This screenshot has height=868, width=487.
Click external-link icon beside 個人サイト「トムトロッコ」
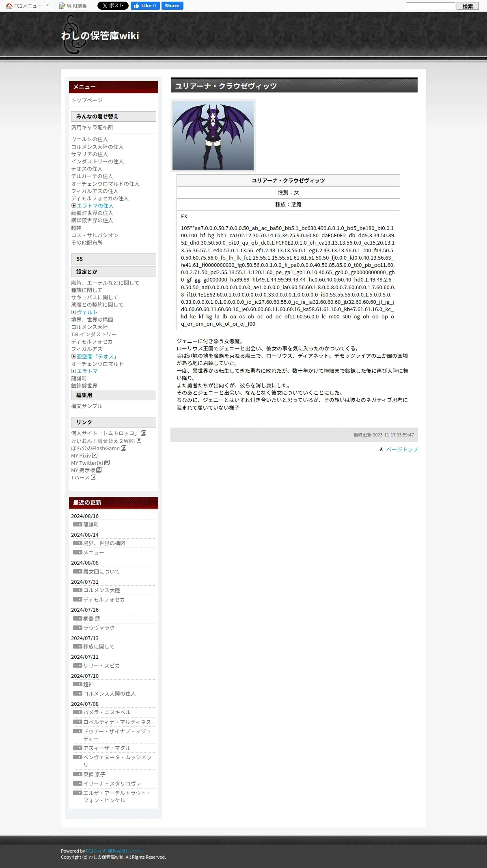click(143, 433)
